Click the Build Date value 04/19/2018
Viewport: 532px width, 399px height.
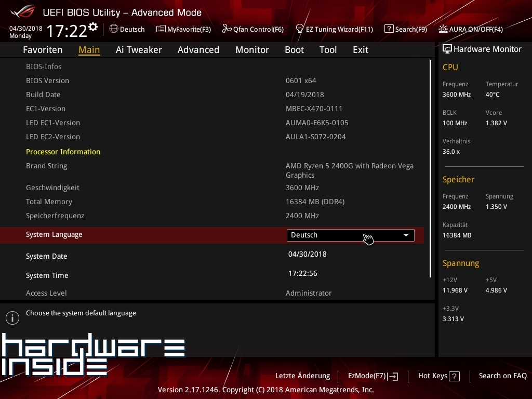304,95
